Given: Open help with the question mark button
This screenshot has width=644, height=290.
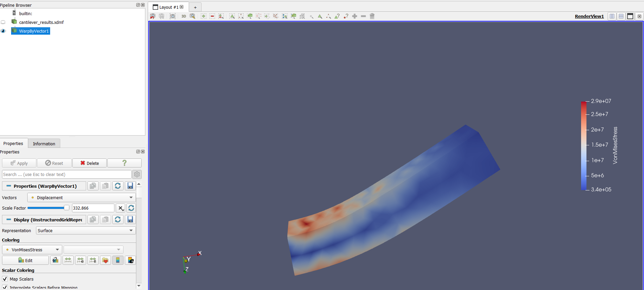Looking at the screenshot, I should pos(124,163).
